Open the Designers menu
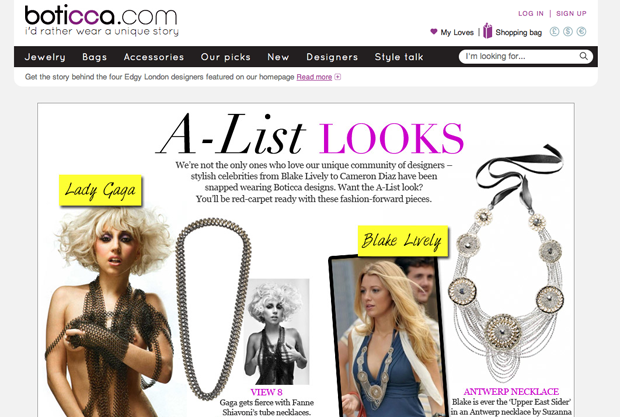 332,57
